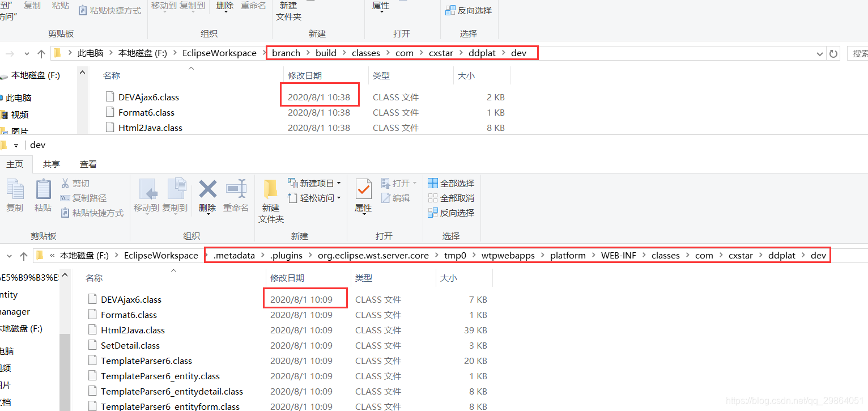
Task: Select Format6.class in lower window
Action: 129,315
